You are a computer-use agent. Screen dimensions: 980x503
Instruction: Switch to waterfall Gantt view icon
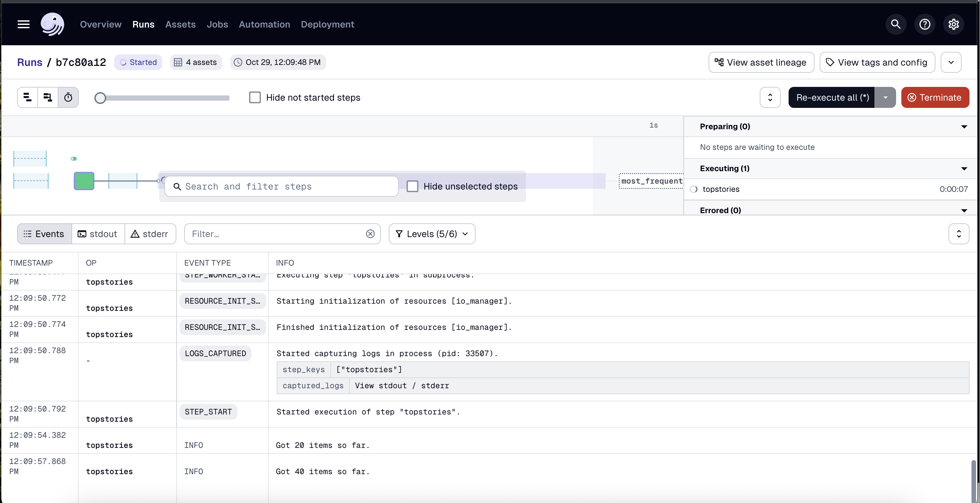[48, 97]
